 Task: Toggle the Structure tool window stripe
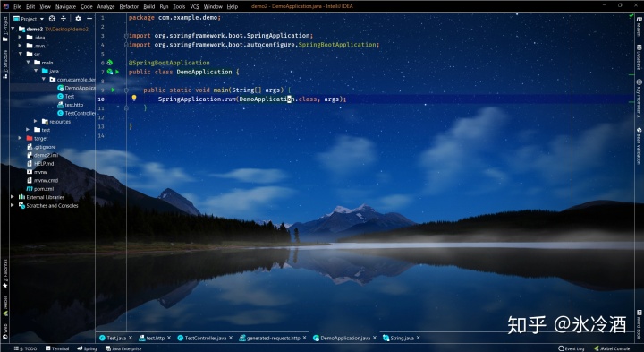coord(5,64)
